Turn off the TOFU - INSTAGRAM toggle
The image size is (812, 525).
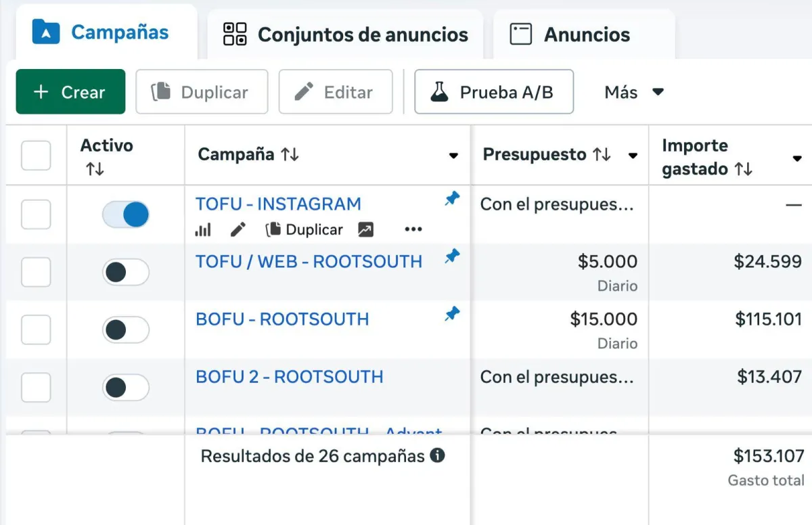pyautogui.click(x=126, y=215)
